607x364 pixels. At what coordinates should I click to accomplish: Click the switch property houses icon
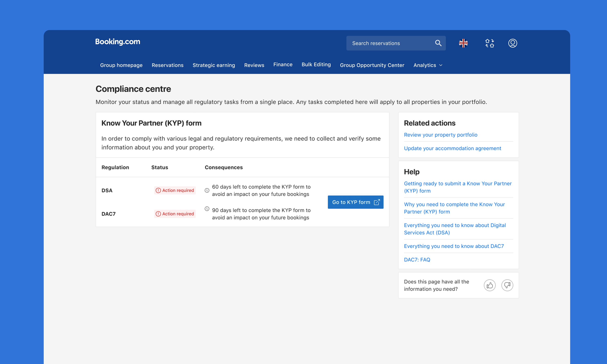click(x=490, y=43)
